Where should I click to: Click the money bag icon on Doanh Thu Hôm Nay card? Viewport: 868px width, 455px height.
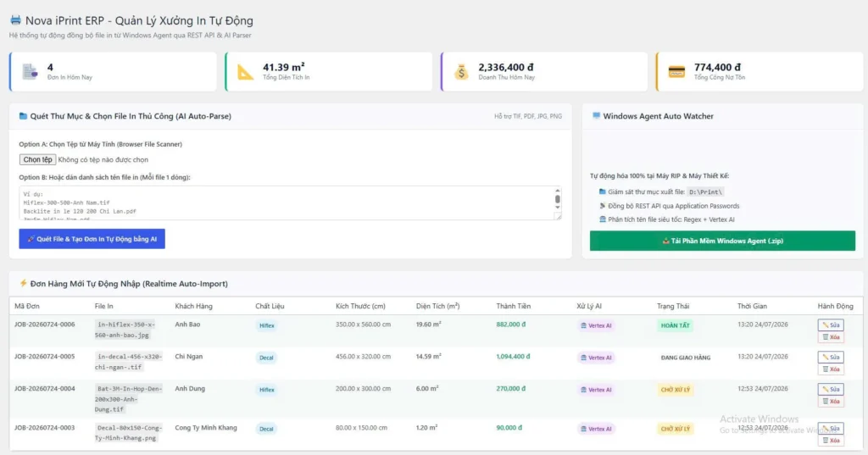pyautogui.click(x=461, y=71)
